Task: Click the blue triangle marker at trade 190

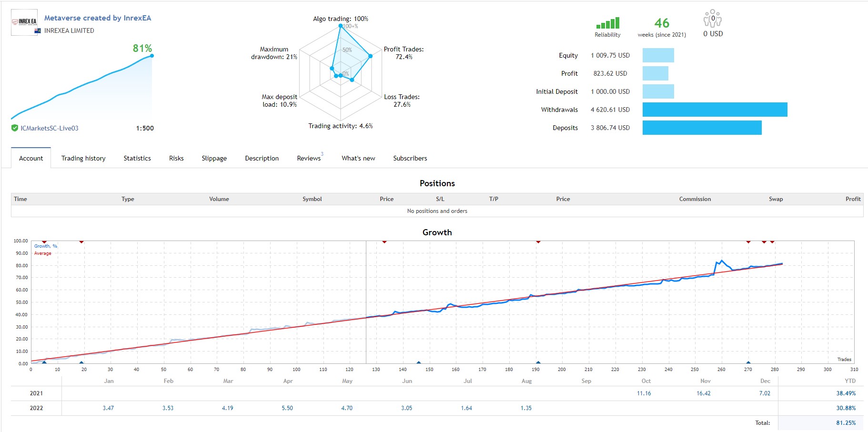Action: [x=538, y=362]
